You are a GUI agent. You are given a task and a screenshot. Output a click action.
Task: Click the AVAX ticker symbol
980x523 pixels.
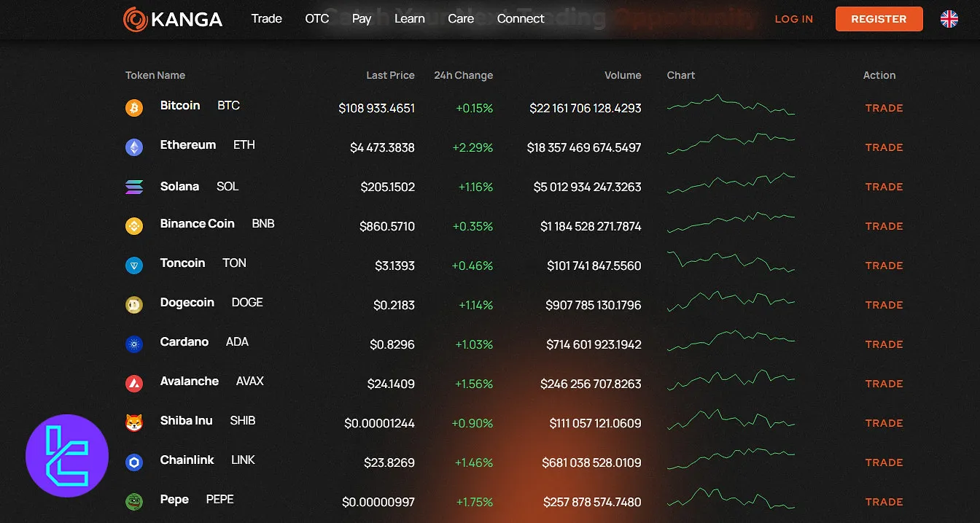coord(250,381)
